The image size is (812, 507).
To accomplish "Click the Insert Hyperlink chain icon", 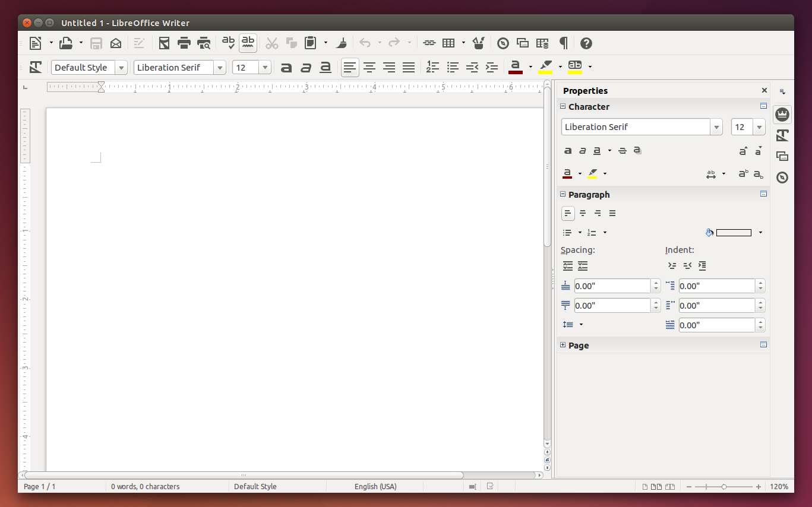I will pyautogui.click(x=429, y=43).
